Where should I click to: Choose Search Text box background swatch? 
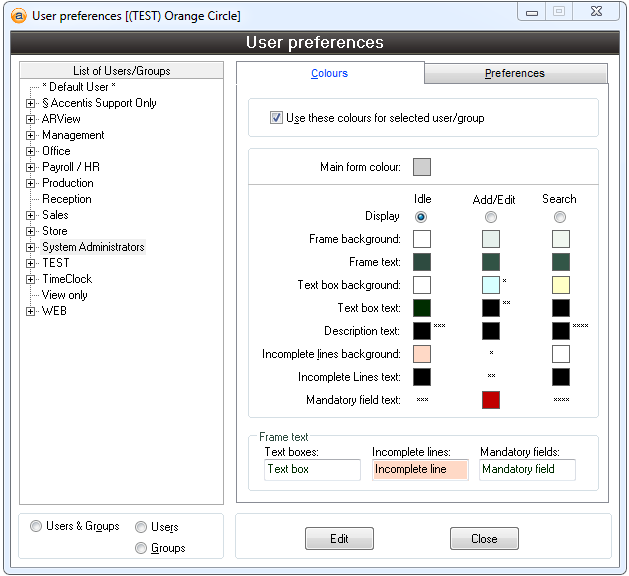561,285
